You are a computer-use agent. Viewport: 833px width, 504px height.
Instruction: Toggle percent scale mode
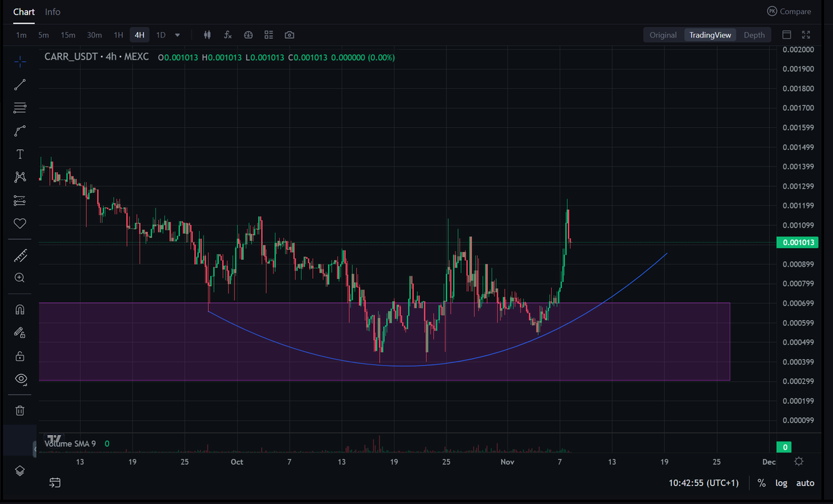pyautogui.click(x=762, y=483)
